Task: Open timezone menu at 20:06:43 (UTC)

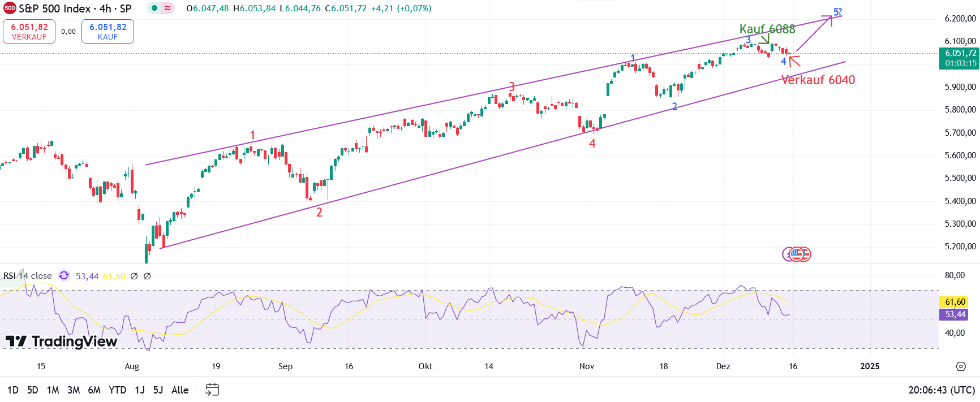Action: pos(942,390)
